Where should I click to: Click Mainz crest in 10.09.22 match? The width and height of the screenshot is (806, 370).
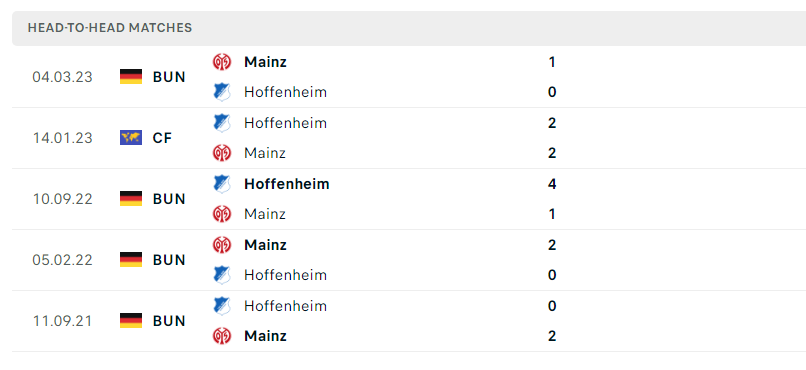click(x=222, y=214)
